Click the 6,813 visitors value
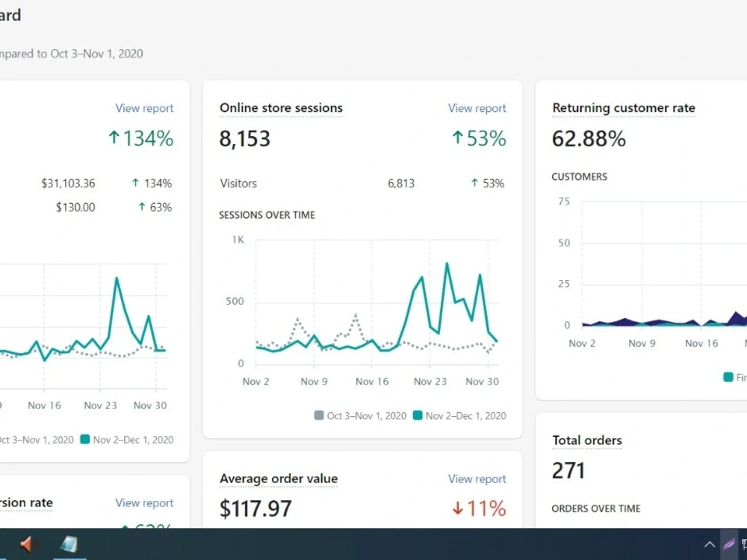 [401, 184]
